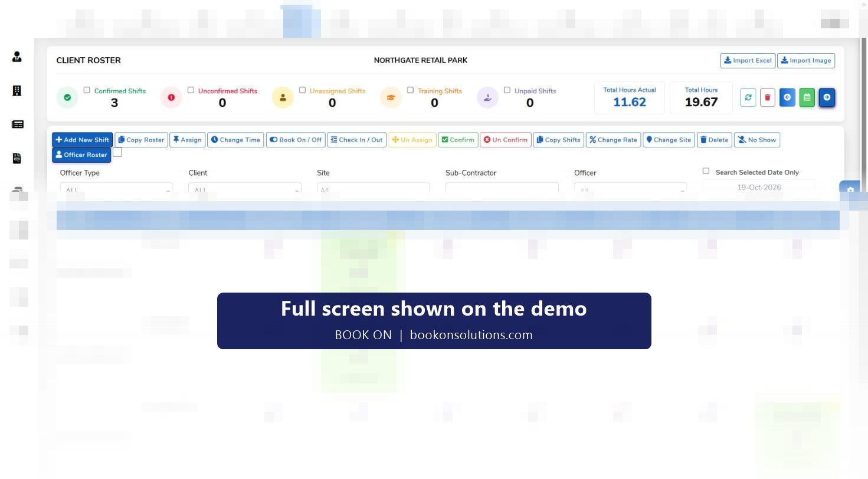The height and width of the screenshot is (479, 868).
Task: Click the NORTHGATE RETAIL PARK title
Action: (421, 60)
